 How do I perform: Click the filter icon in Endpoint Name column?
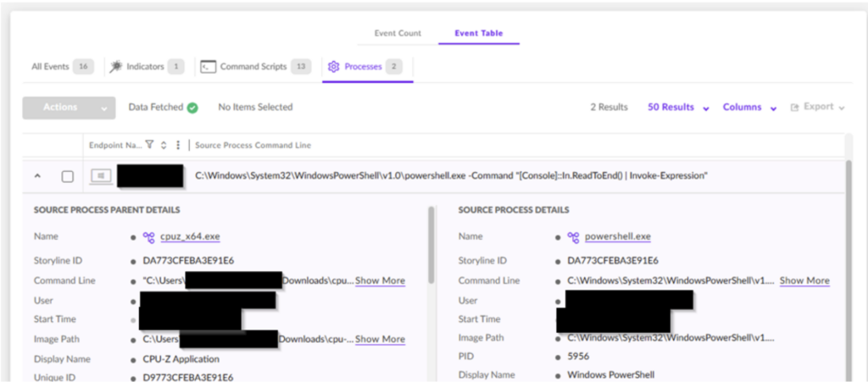149,145
